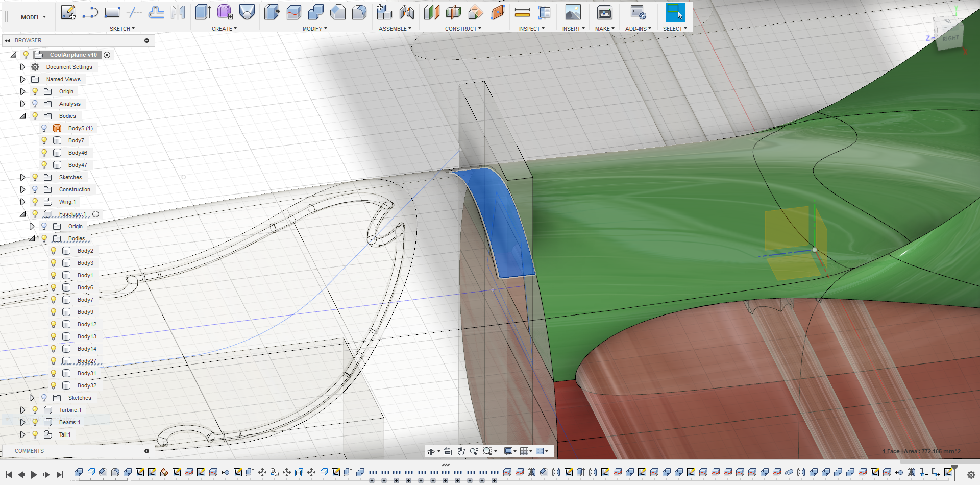Collapse the BROWSER panel arrows
The width and height of the screenshot is (980, 485).
(x=7, y=40)
